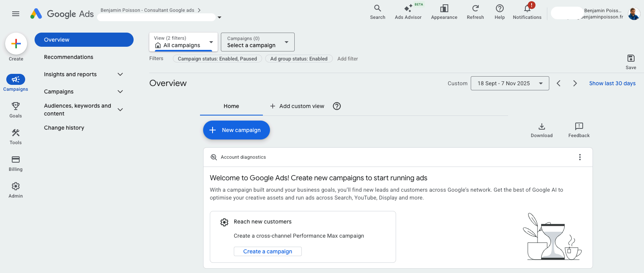The image size is (644, 273).
Task: Open the View All campaigns dropdown
Action: (x=183, y=42)
